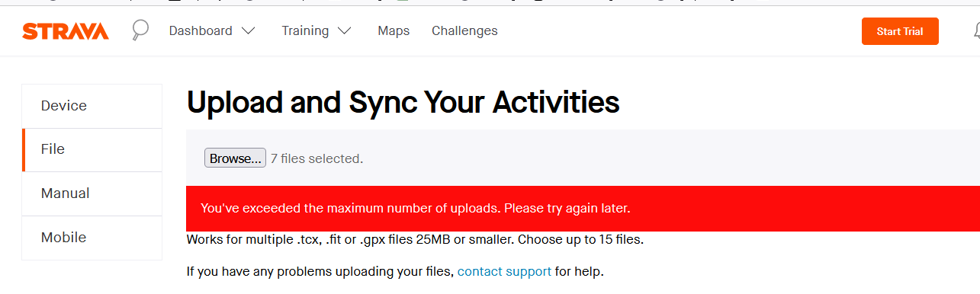Click the Upload and Sync Your Activities heading
This screenshot has height=294, width=980.
click(x=403, y=102)
